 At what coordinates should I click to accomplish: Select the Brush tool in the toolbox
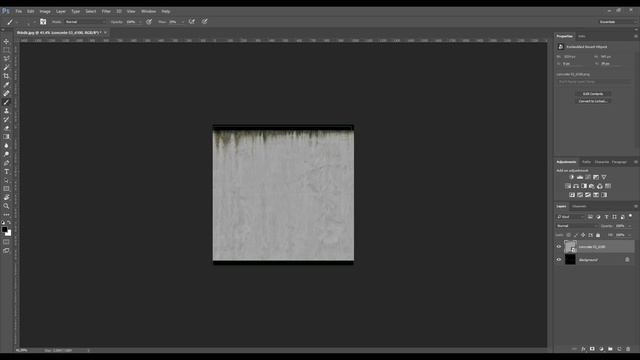tap(6, 102)
